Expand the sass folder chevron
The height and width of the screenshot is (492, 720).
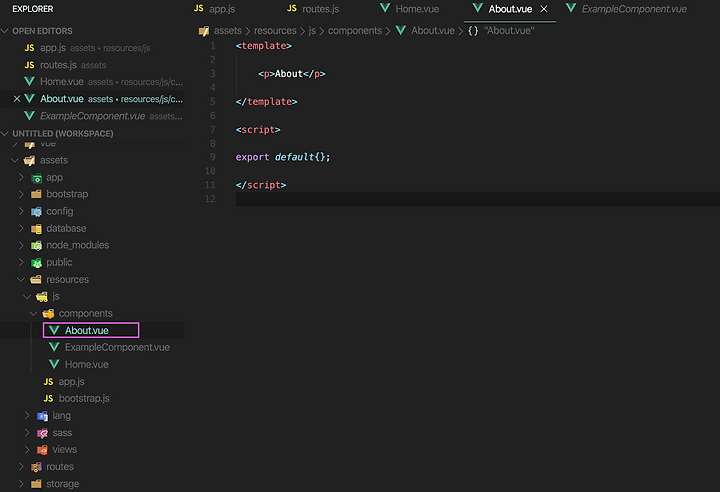(27, 433)
